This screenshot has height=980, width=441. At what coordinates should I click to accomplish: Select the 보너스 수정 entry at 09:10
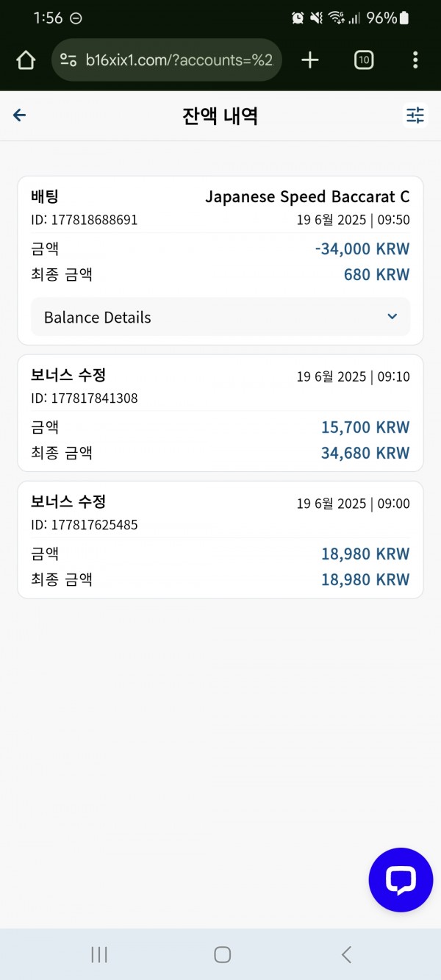(x=220, y=413)
